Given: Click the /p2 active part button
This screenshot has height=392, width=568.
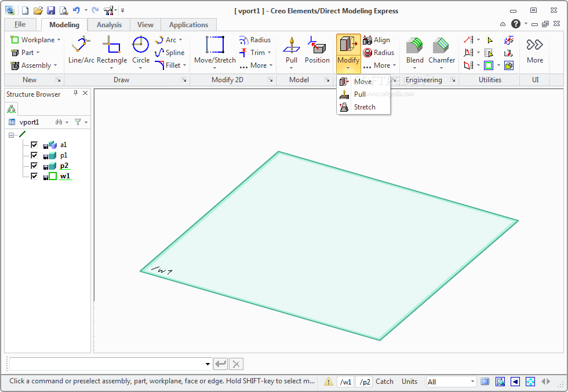Looking at the screenshot, I should pyautogui.click(x=365, y=382).
